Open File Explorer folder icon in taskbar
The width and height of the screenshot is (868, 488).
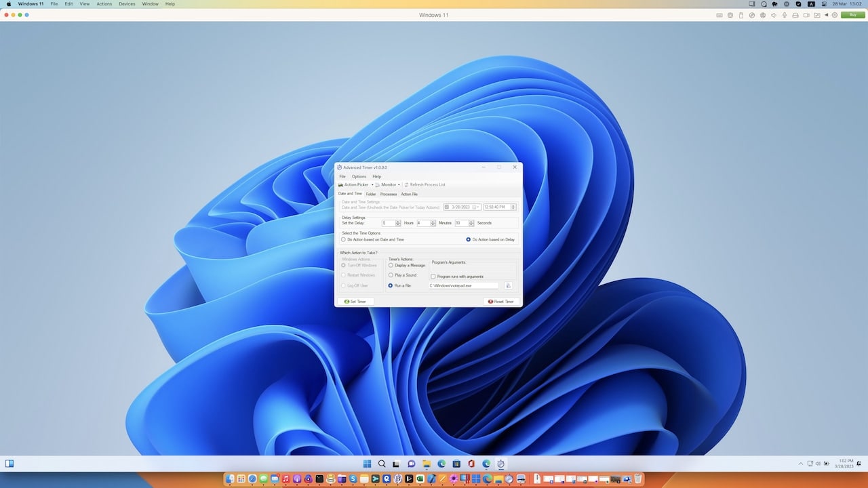427,464
